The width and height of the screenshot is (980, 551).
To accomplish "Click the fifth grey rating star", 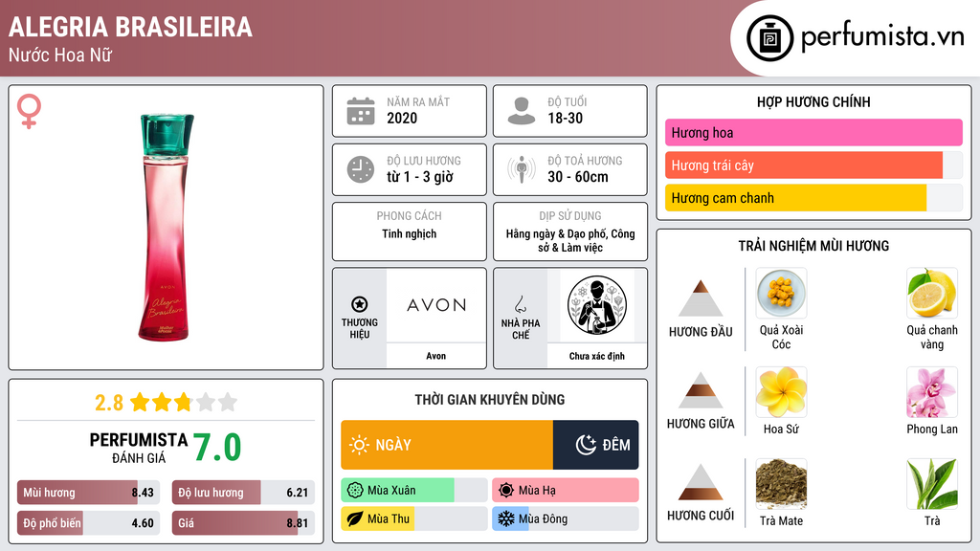I will pos(228,402).
